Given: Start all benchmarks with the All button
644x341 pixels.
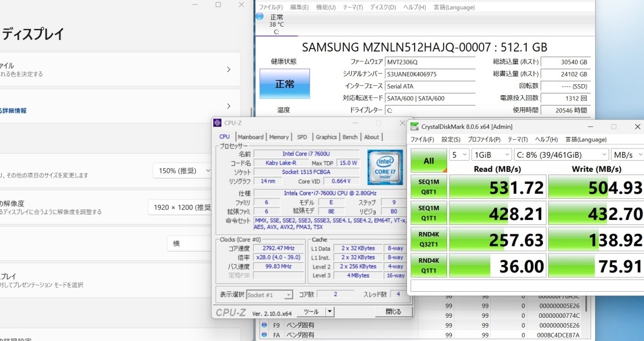Looking at the screenshot, I should click(x=428, y=161).
